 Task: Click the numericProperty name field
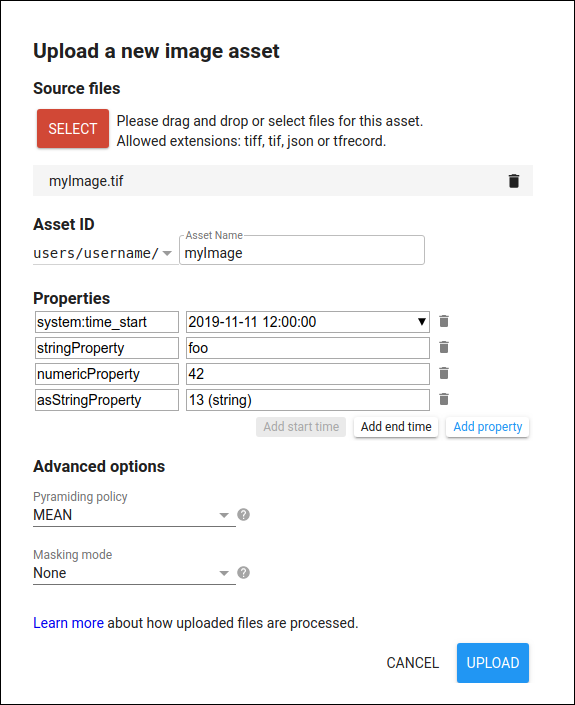[107, 374]
